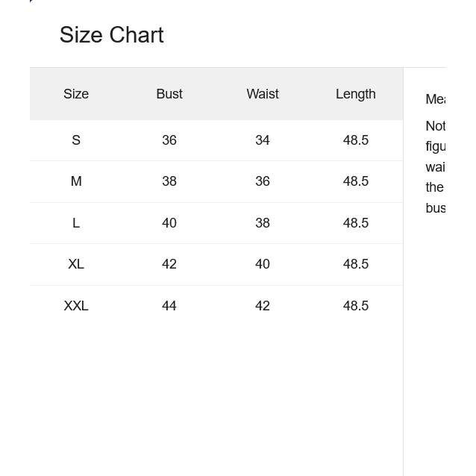This screenshot has width=476, height=476.
Task: Click the bust value 36 for size S
Action: (169, 140)
